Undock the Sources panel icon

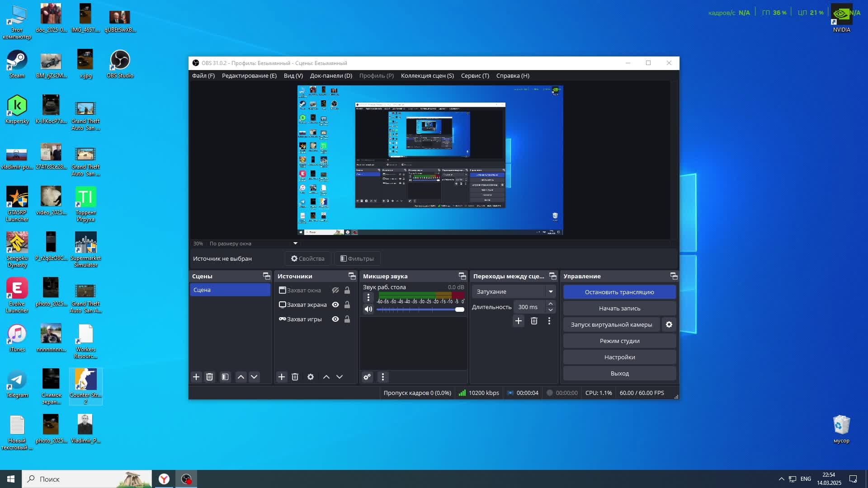click(352, 276)
